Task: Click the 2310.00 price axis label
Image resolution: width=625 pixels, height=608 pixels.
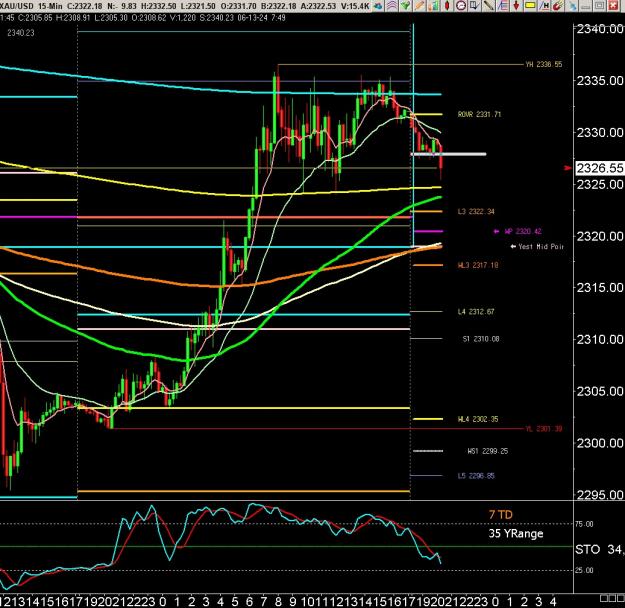Action: (x=599, y=339)
